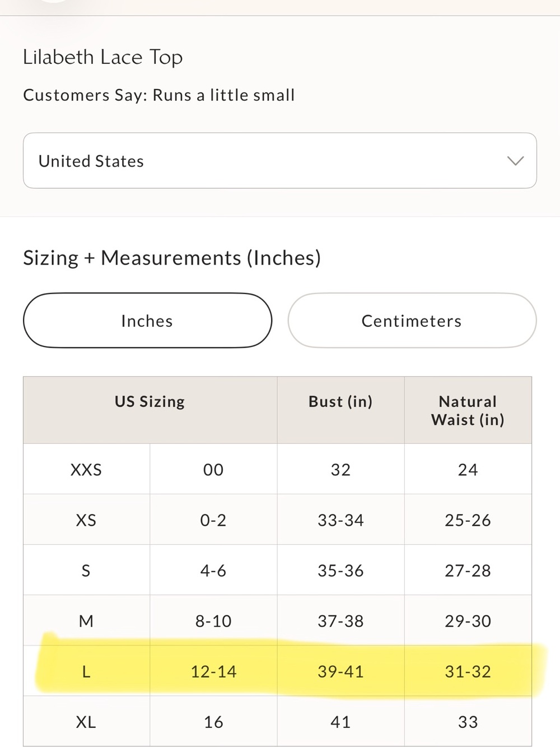Click the 31-32 waist measurement cell
Viewport: 560px width, 747px height.
tap(468, 671)
